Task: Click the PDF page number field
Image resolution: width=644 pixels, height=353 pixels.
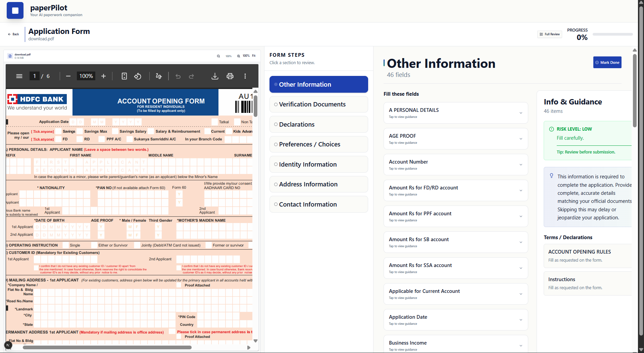Action: coord(34,76)
